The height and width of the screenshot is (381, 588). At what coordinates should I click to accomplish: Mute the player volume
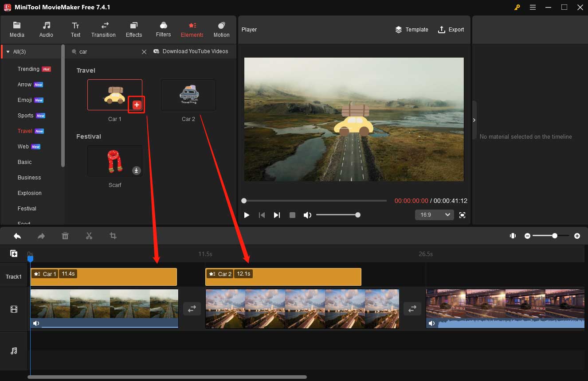tap(307, 215)
